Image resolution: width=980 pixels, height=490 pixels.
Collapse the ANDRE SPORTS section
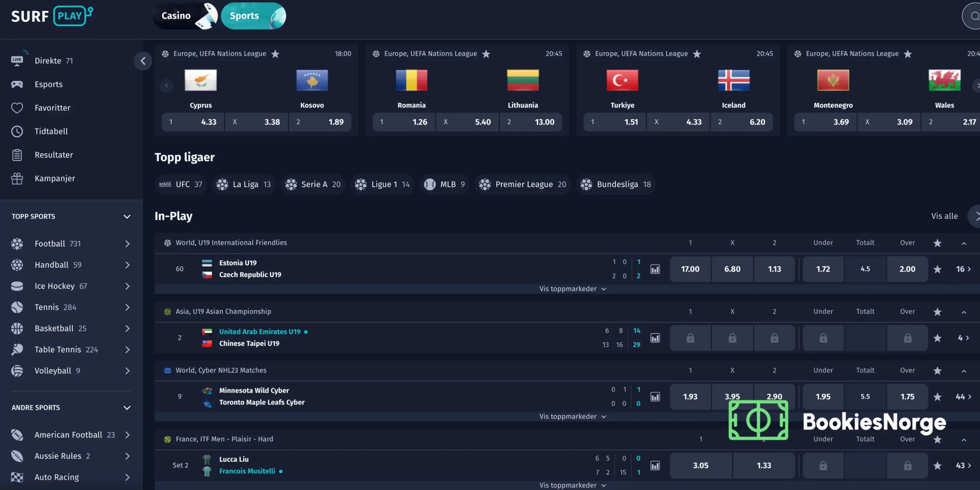[x=127, y=408]
